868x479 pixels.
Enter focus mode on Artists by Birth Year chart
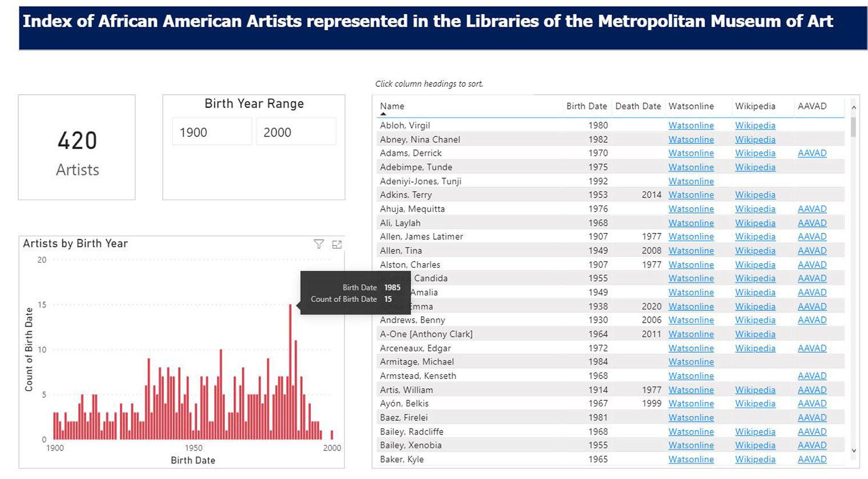pos(337,244)
